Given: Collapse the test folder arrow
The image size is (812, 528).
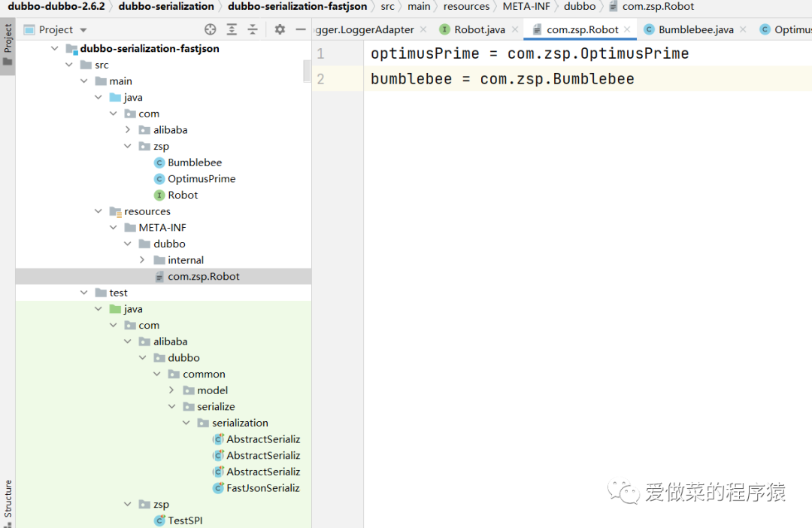Looking at the screenshot, I should pos(84,293).
